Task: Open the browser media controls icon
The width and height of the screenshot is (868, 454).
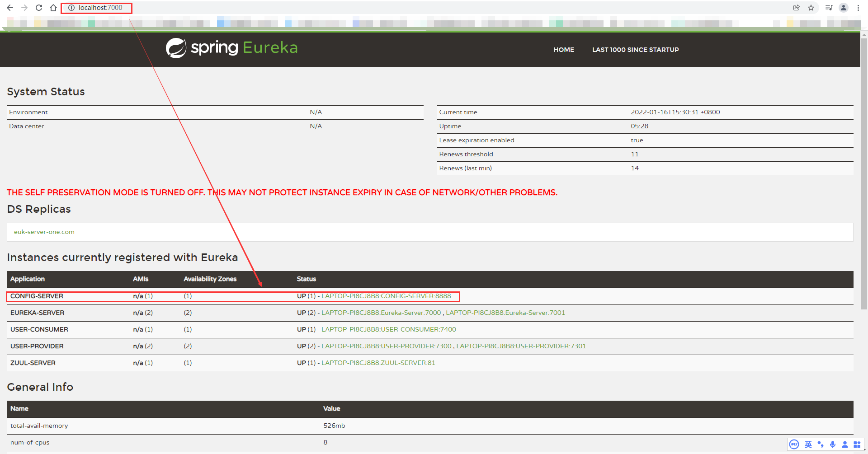Action: [829, 8]
